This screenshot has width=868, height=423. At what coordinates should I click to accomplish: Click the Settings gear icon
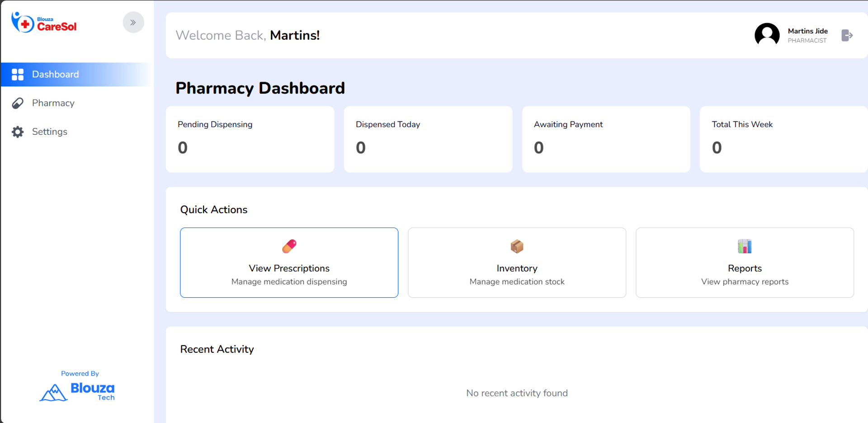[x=18, y=132]
